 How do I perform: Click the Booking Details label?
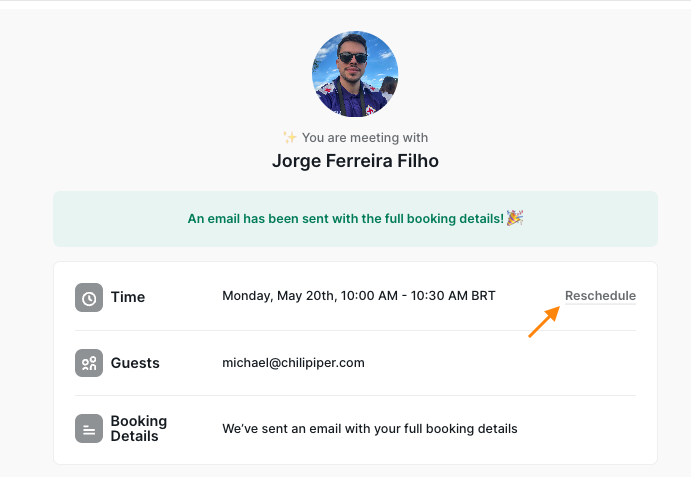point(139,429)
